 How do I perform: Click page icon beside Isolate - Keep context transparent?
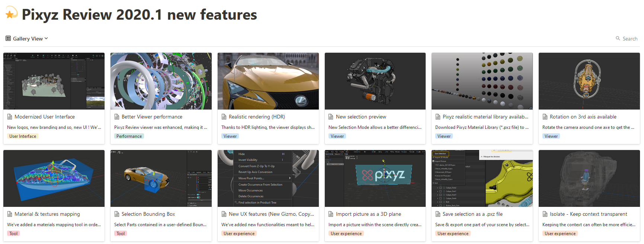pyautogui.click(x=545, y=214)
